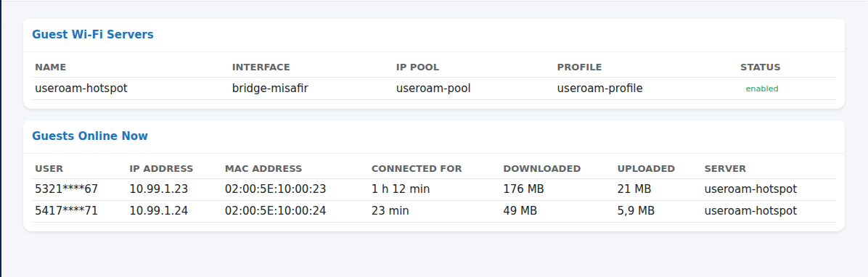The height and width of the screenshot is (277, 868).
Task: Click the CONNECTED FOR column header
Action: [417, 169]
